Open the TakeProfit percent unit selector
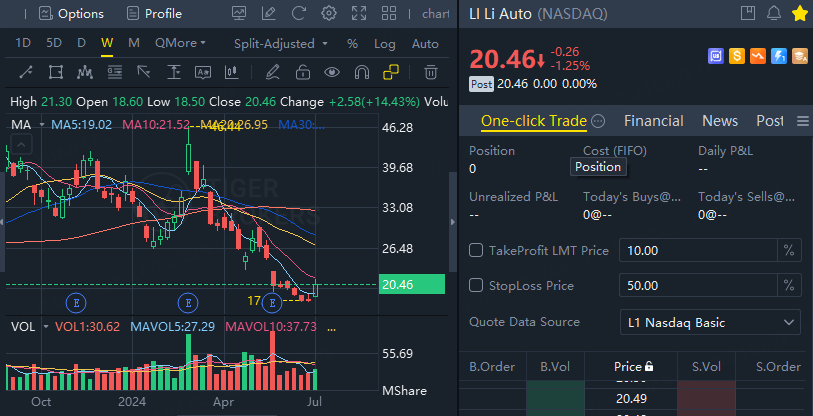The width and height of the screenshot is (813, 416). (789, 251)
